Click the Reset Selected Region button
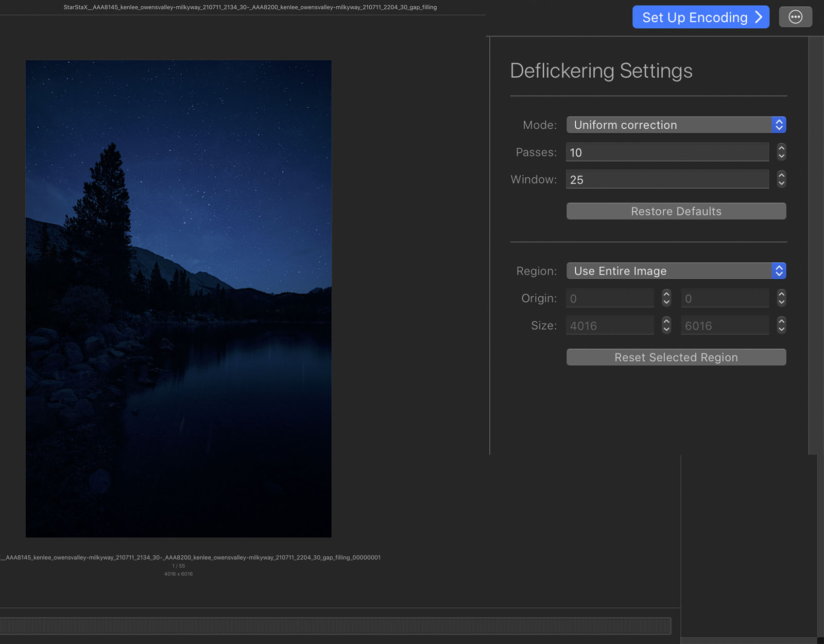This screenshot has height=644, width=824. [x=676, y=358]
